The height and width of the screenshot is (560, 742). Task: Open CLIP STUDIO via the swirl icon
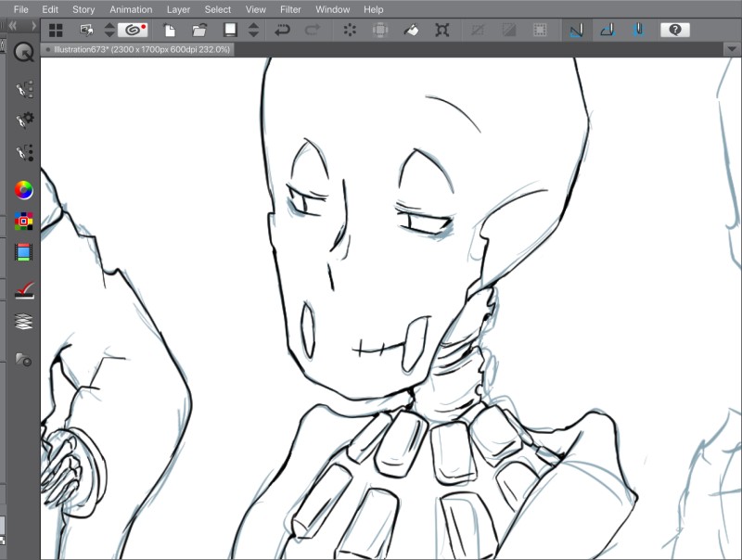coord(133,31)
